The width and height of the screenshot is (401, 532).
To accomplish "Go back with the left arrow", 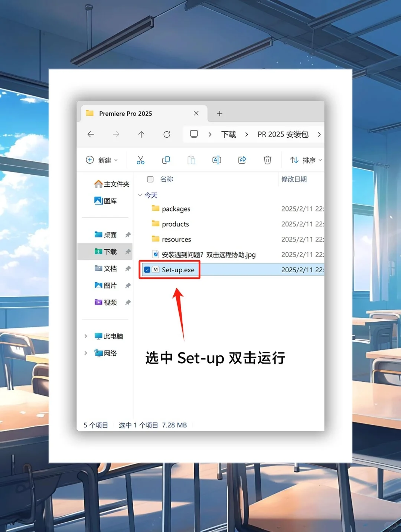I will [91, 134].
